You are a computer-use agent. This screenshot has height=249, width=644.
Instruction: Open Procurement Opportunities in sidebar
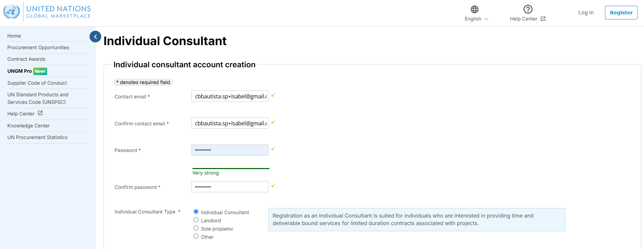pyautogui.click(x=38, y=47)
